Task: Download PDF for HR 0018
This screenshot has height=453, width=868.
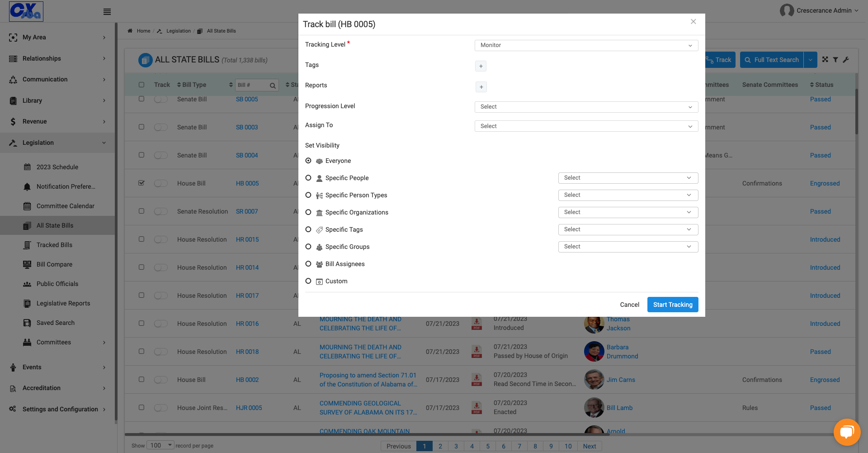Action: [x=476, y=352]
